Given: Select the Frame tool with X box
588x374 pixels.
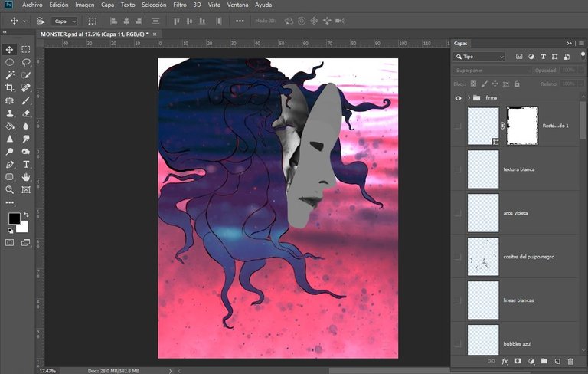Looking at the screenshot, I should click(x=26, y=189).
